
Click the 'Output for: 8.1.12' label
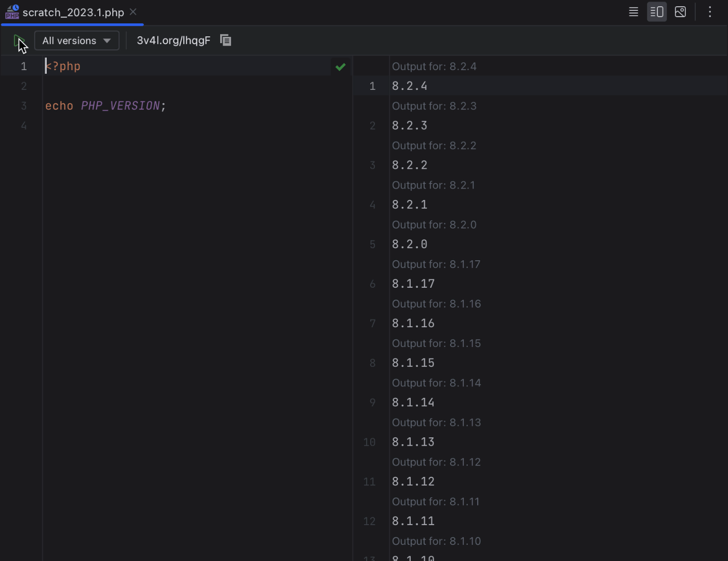tap(436, 462)
